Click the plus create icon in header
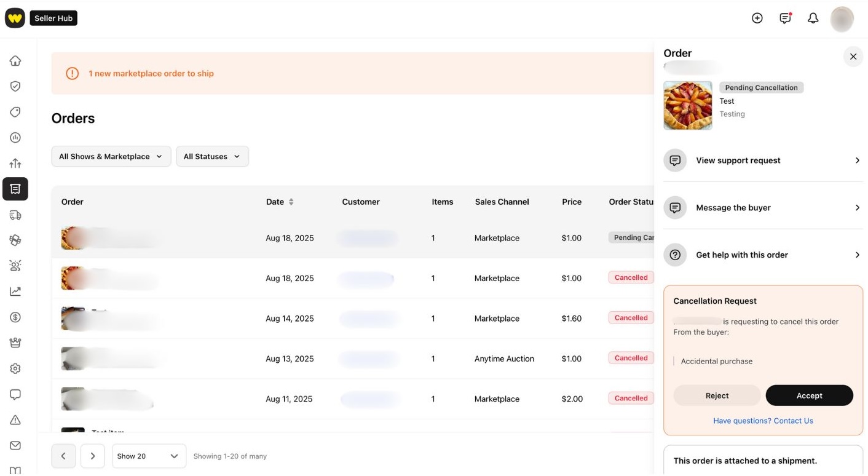 tap(757, 18)
